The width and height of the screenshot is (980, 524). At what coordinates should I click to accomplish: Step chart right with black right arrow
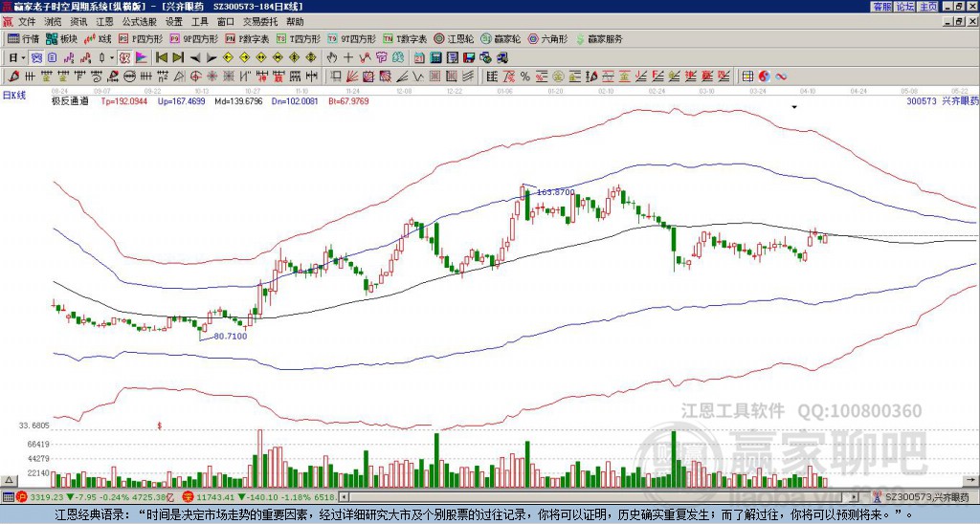(x=212, y=57)
